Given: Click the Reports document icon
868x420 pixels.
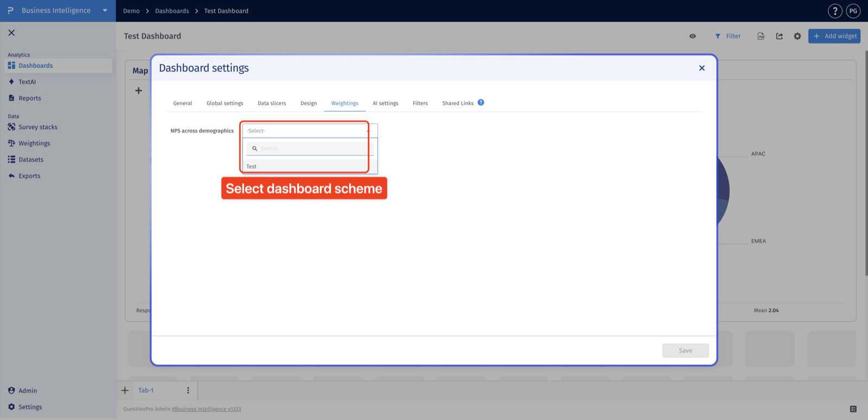Looking at the screenshot, I should point(11,98).
